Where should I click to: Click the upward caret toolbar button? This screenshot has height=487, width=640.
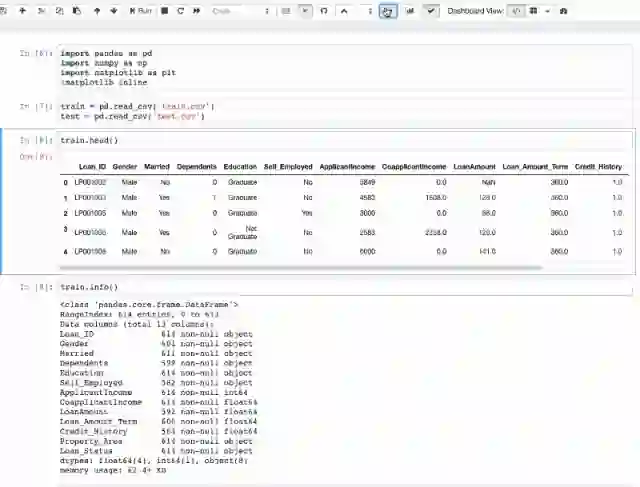[344, 11]
